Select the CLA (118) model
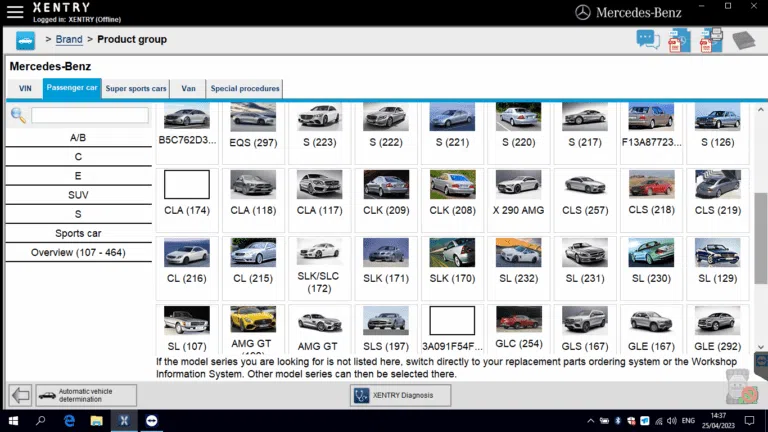Screen dimensions: 768x432 [253, 199]
